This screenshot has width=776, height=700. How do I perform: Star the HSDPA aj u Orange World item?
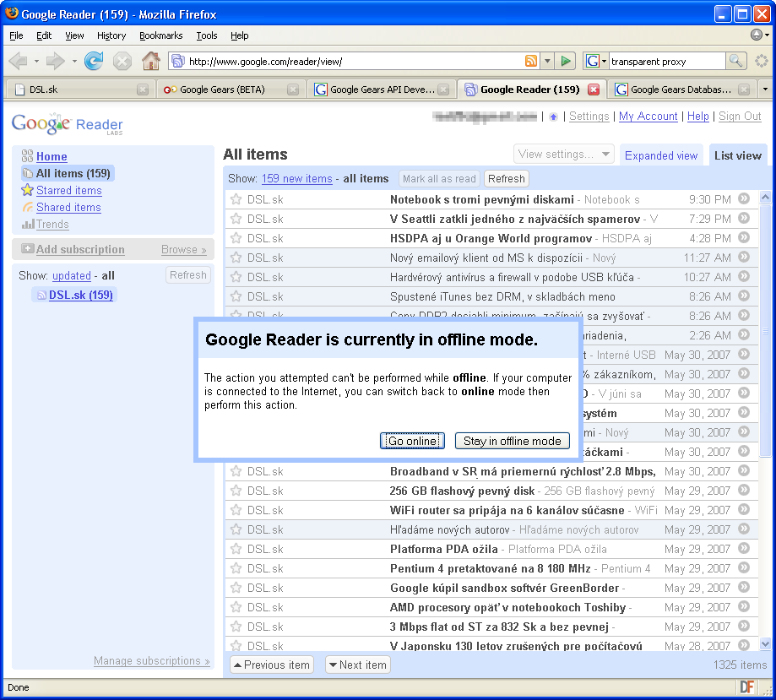tap(236, 238)
